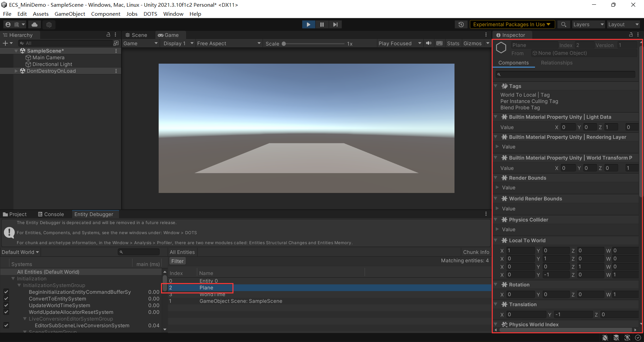The width and height of the screenshot is (644, 342).
Task: Open the Free Aspect dropdown
Action: click(229, 44)
